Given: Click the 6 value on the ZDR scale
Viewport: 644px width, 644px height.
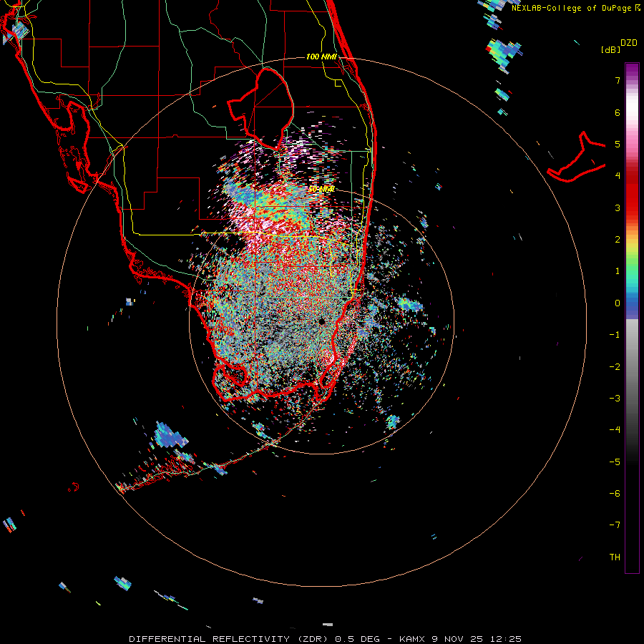Looking at the screenshot, I should point(618,112).
